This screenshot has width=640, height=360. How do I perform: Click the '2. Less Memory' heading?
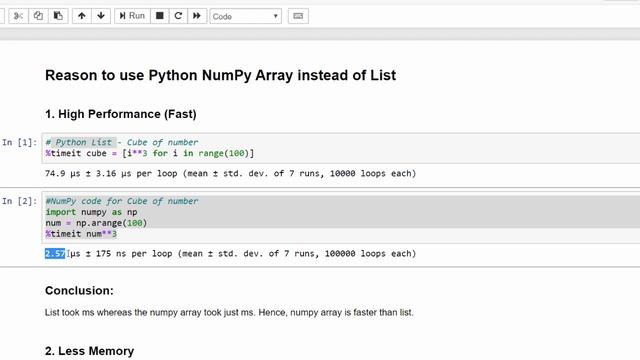coord(89,351)
